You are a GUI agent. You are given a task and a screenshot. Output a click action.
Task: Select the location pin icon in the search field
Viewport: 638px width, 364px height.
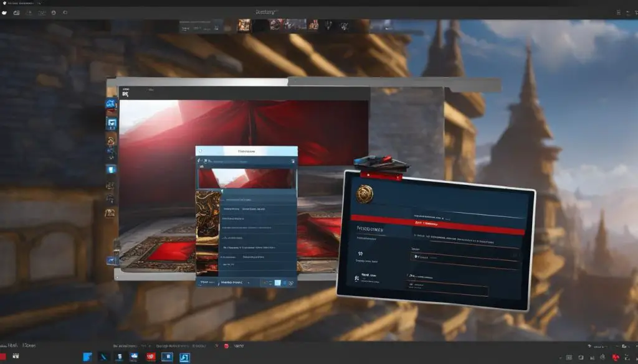point(416,256)
